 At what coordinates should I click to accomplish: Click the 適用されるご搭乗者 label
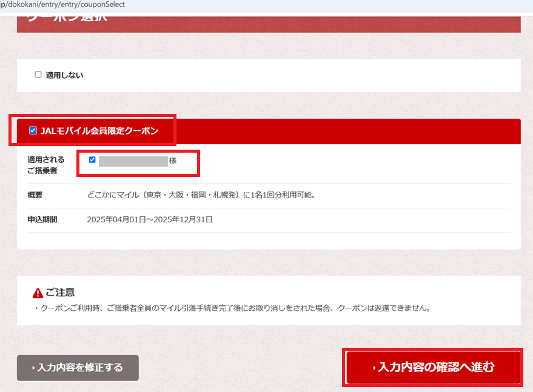45,165
